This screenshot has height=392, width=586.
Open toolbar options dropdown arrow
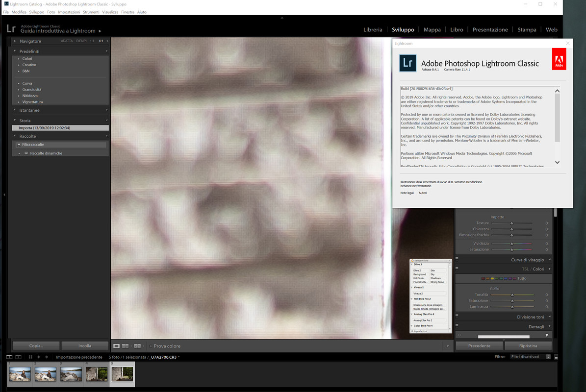point(448,346)
